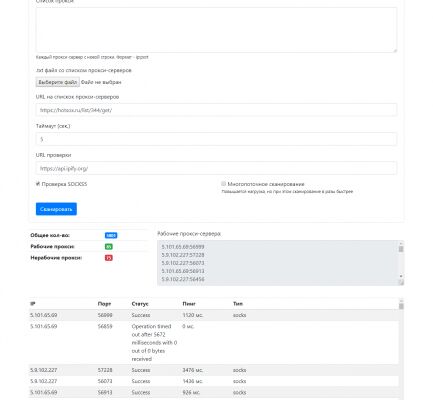This screenshot has height=400, width=433.
Task: Click 5.9.102.227:56073 in working proxies box
Action: (183, 263)
